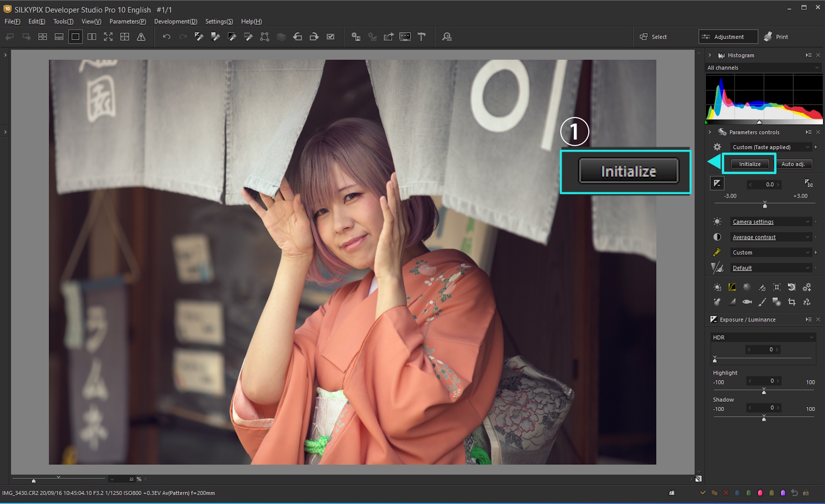The height and width of the screenshot is (504, 825).
Task: Open the highlight controller sphere icon
Action: tap(747, 287)
